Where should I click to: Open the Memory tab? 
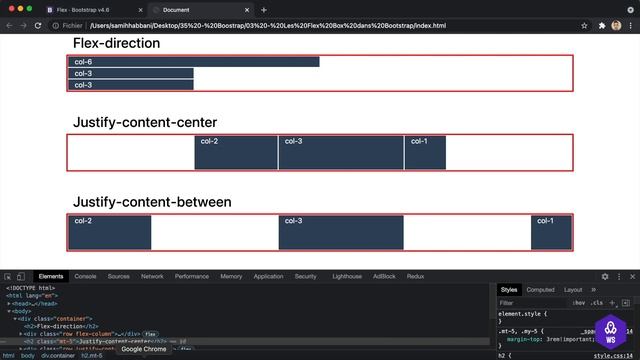click(x=231, y=276)
